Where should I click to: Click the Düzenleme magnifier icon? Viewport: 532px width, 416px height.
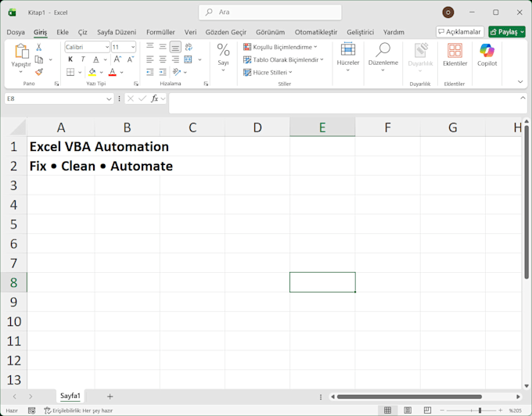383,49
